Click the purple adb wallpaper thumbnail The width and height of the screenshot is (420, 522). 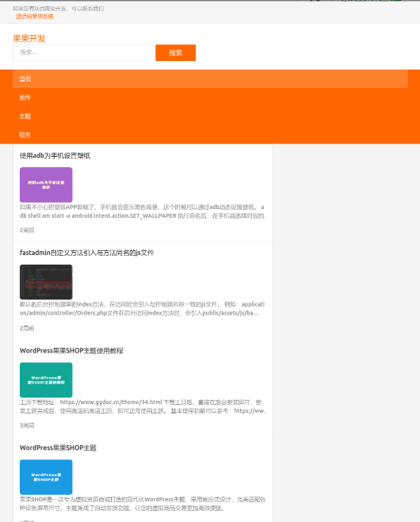pyautogui.click(x=46, y=185)
